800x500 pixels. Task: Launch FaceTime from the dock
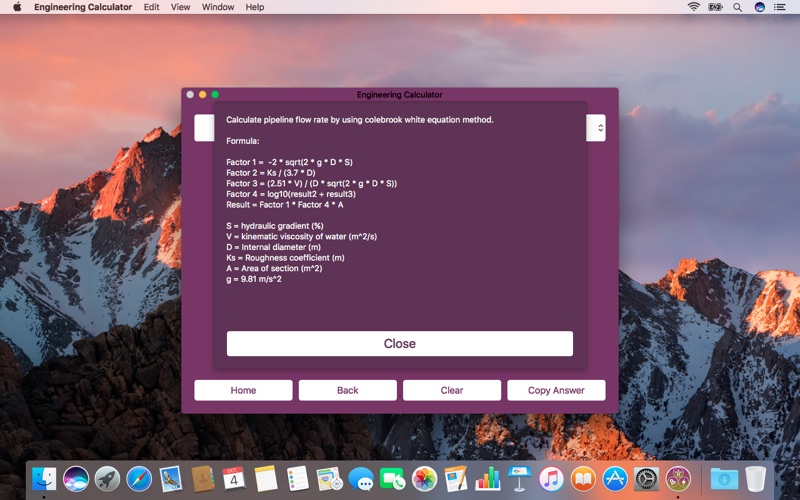coord(392,479)
